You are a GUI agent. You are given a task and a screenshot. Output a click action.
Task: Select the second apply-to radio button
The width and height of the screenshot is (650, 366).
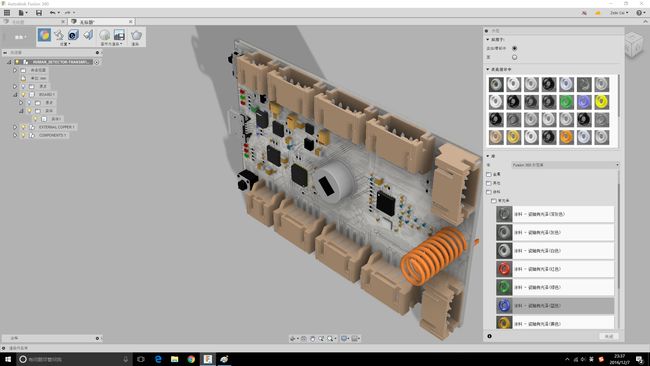pos(514,57)
